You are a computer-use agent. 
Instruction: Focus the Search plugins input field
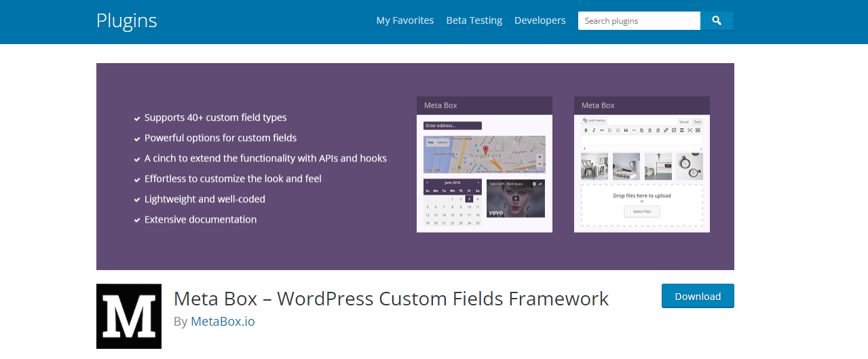tap(639, 21)
